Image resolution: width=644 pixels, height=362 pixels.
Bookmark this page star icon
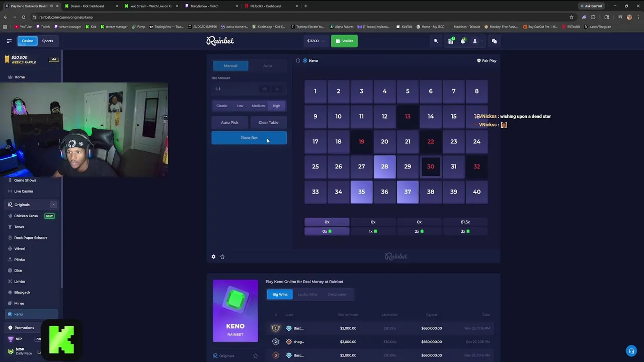click(x=571, y=17)
